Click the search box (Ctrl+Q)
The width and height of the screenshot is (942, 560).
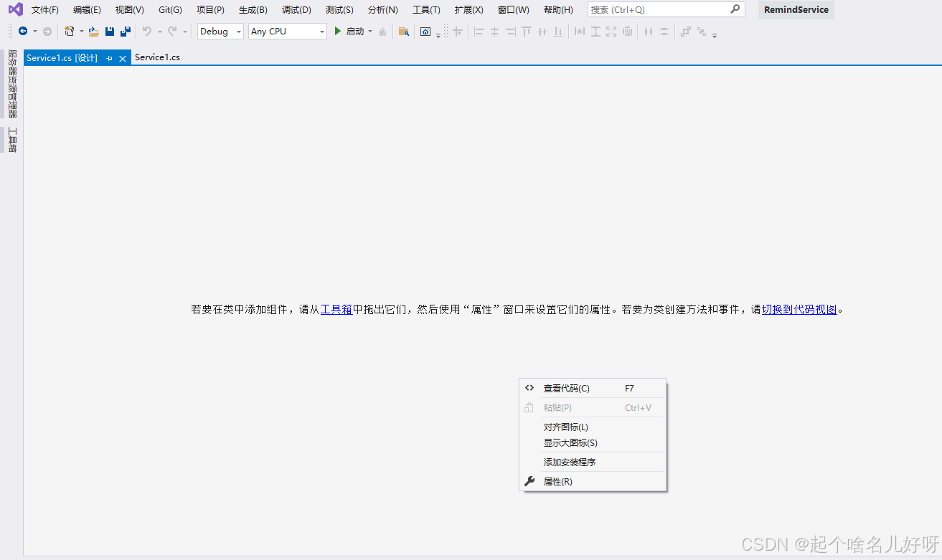pyautogui.click(x=659, y=10)
